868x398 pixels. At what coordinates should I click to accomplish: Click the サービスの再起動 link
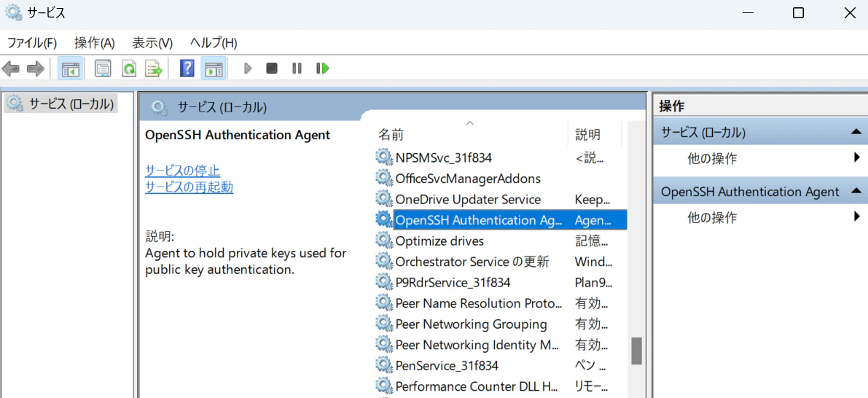tap(189, 187)
